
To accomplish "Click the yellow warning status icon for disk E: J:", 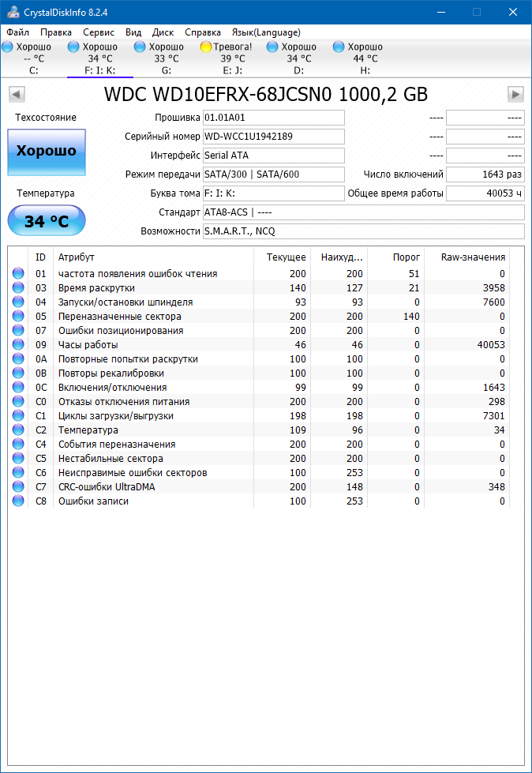I will tap(206, 47).
